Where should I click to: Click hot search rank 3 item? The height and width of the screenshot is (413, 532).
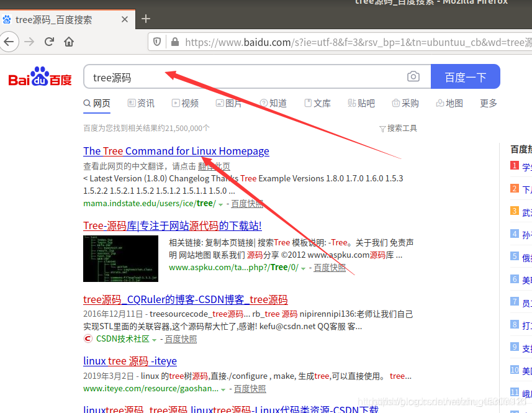click(x=521, y=212)
